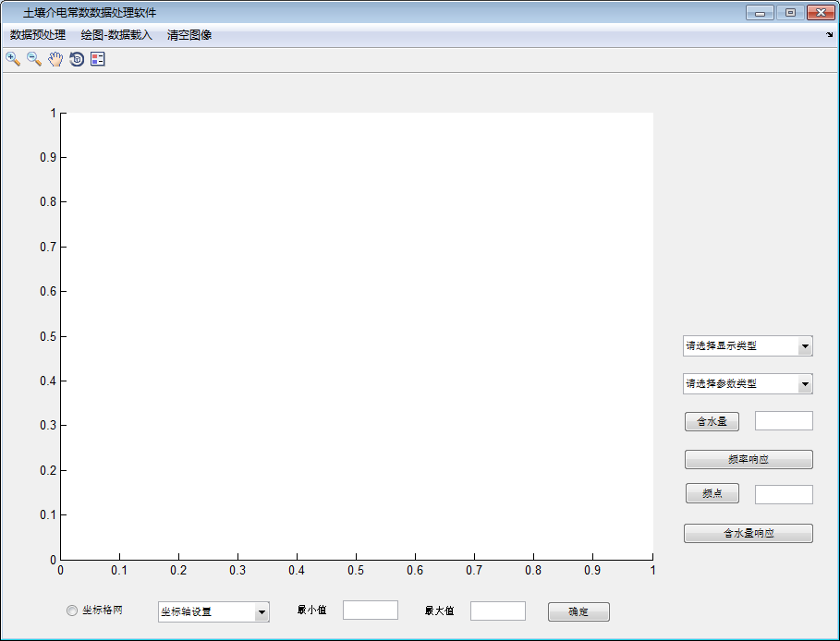Click the 含水量 button
This screenshot has width=840, height=641.
(712, 422)
